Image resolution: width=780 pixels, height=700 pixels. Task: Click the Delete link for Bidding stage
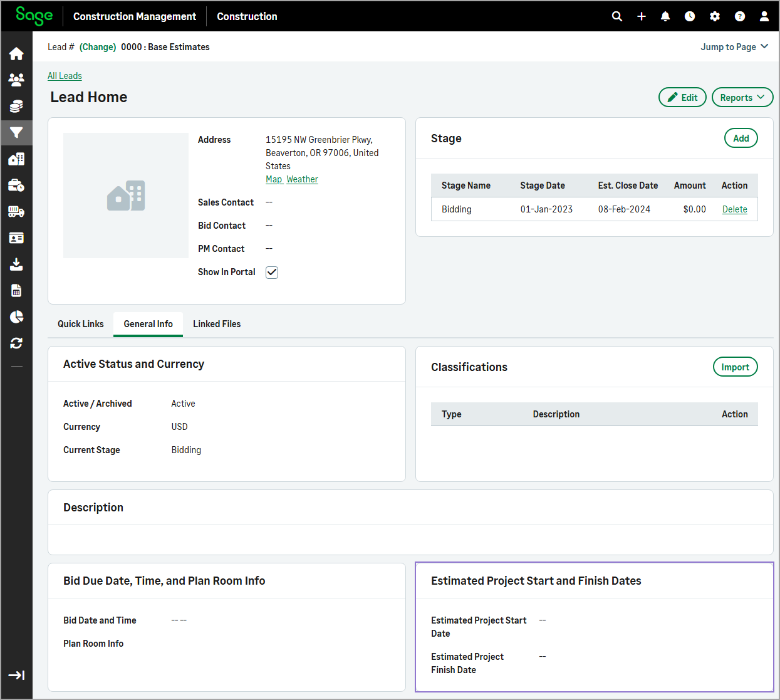pyautogui.click(x=734, y=209)
